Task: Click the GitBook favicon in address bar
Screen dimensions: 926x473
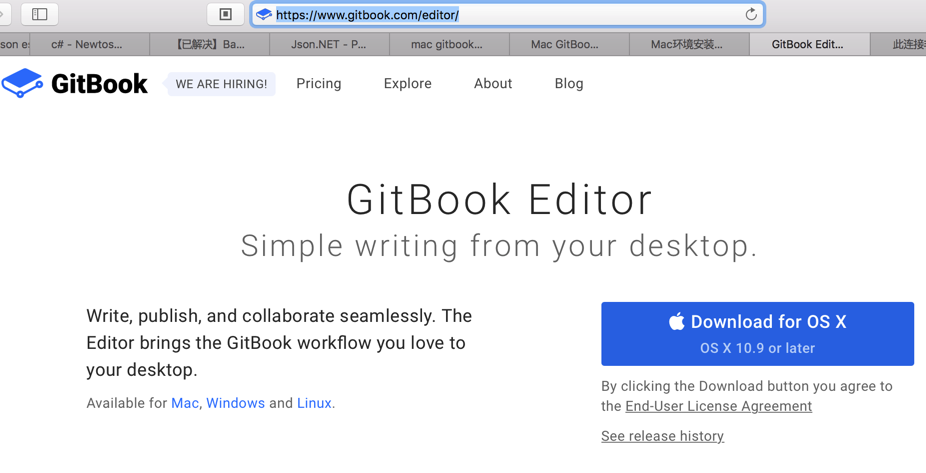Action: [264, 14]
